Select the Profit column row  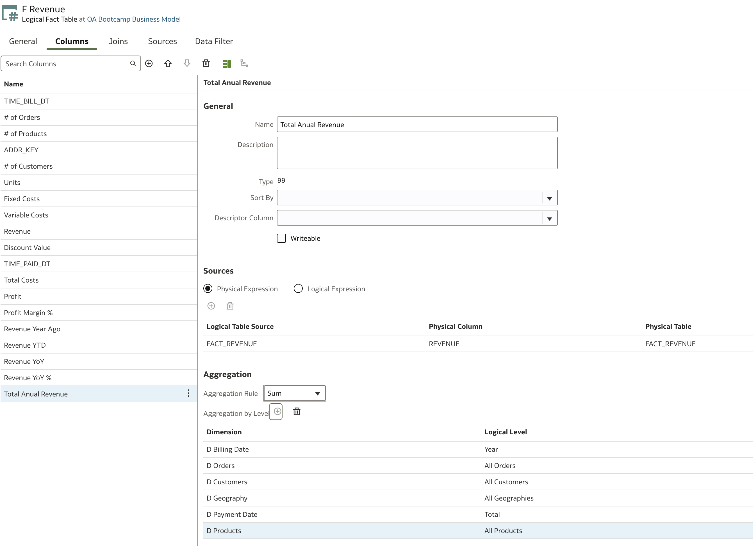pyautogui.click(x=99, y=297)
